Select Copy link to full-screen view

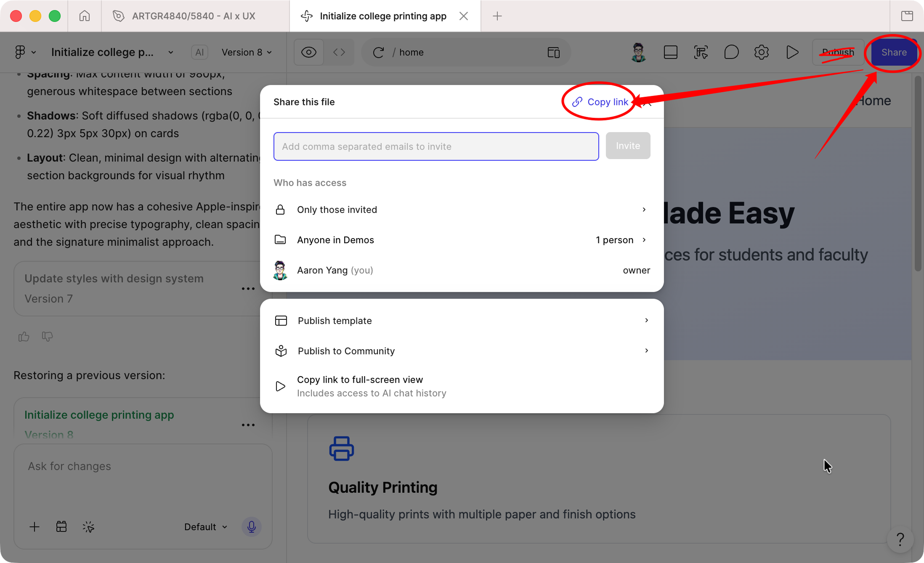coord(462,386)
